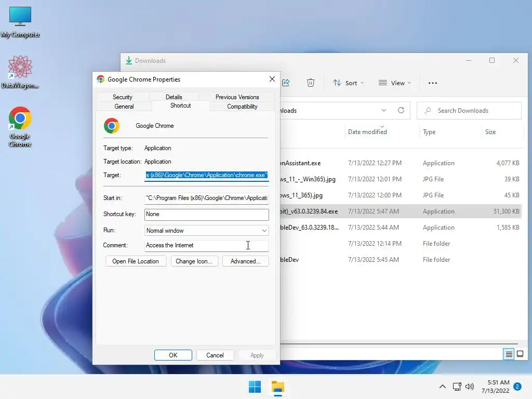Open the Windows Start button
532x399 pixels.
[x=255, y=387]
